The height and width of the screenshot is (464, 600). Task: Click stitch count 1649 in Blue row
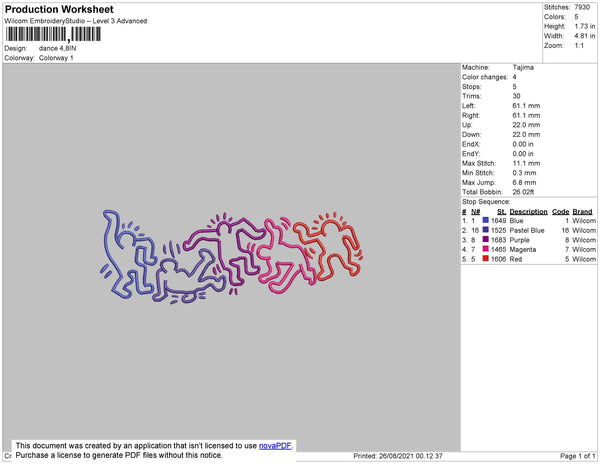tap(498, 221)
